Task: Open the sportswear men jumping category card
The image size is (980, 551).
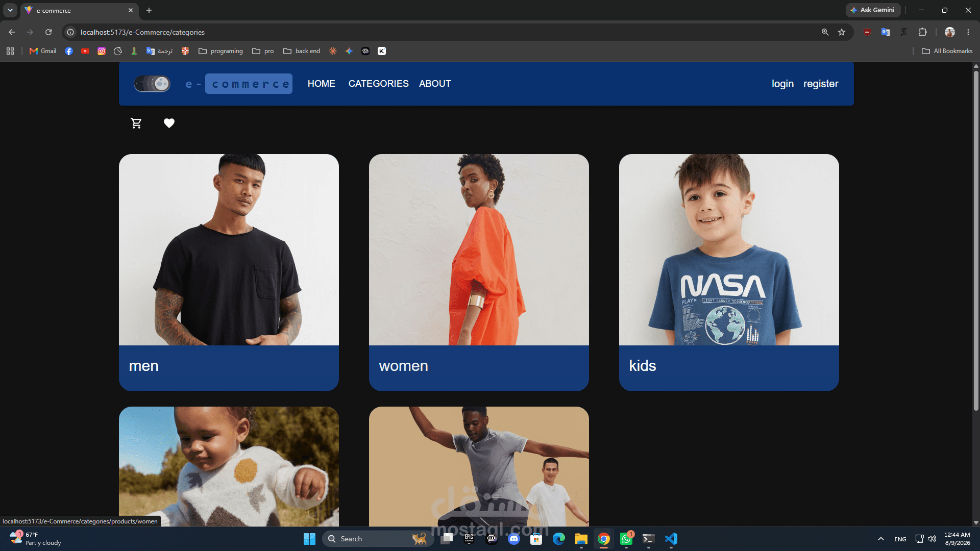Action: [479, 466]
